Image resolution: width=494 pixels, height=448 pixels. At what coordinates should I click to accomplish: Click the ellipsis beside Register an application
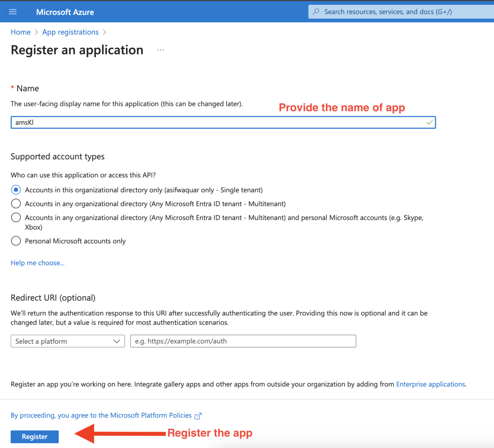(160, 50)
